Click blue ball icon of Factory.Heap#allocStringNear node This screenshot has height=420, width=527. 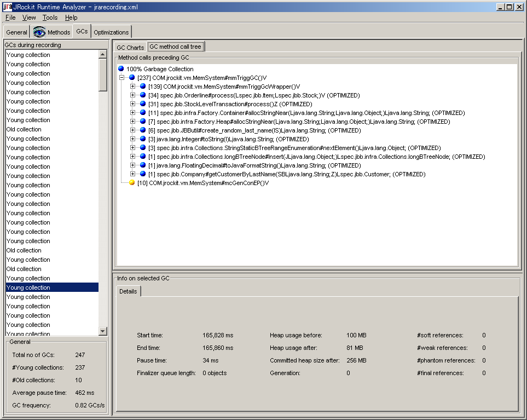pyautogui.click(x=143, y=121)
